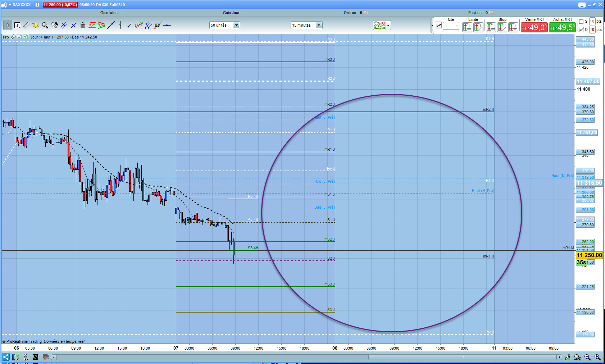605x364 pixels.
Task: Click the second Stop order button
Action: point(502,27)
